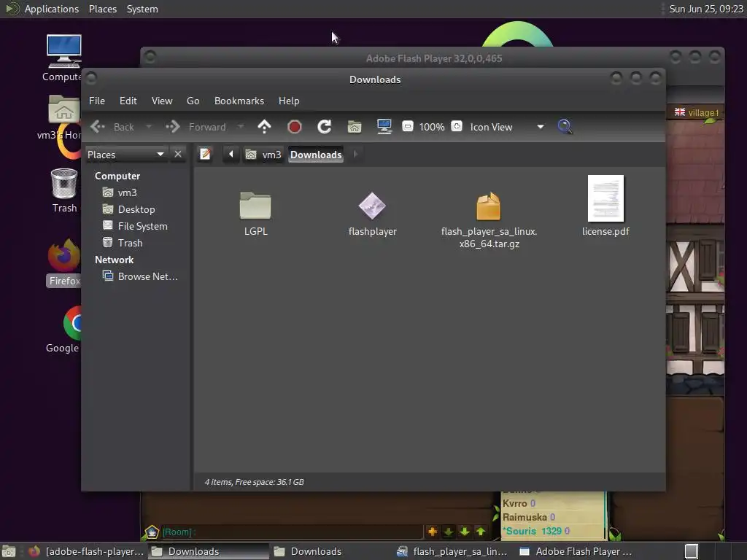The width and height of the screenshot is (747, 560).
Task: Zoom out with the minus icon
Action: (x=407, y=127)
